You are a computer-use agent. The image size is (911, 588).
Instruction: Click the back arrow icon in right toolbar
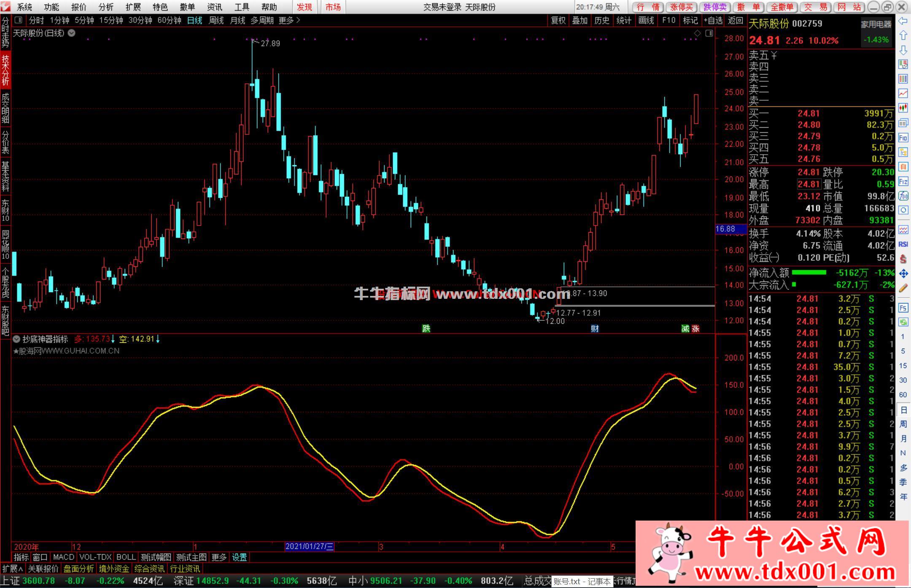tap(903, 21)
